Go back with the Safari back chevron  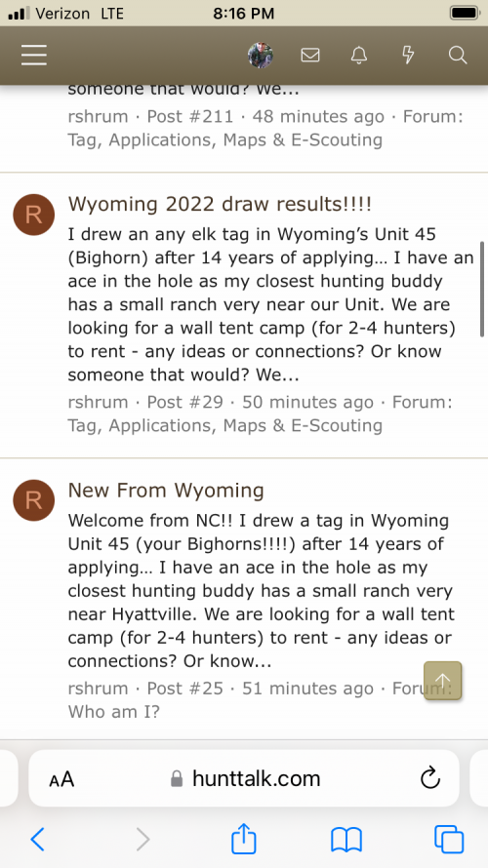[x=37, y=839]
